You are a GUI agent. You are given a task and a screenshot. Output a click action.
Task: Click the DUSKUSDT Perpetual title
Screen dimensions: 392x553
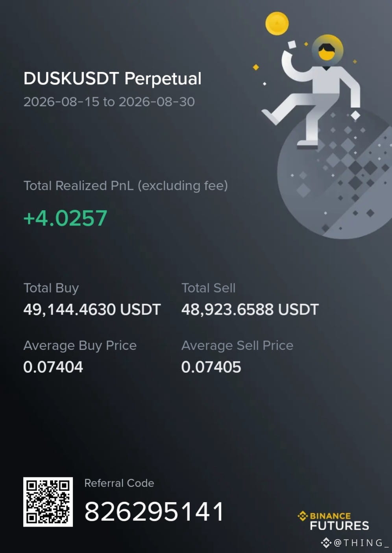(113, 78)
